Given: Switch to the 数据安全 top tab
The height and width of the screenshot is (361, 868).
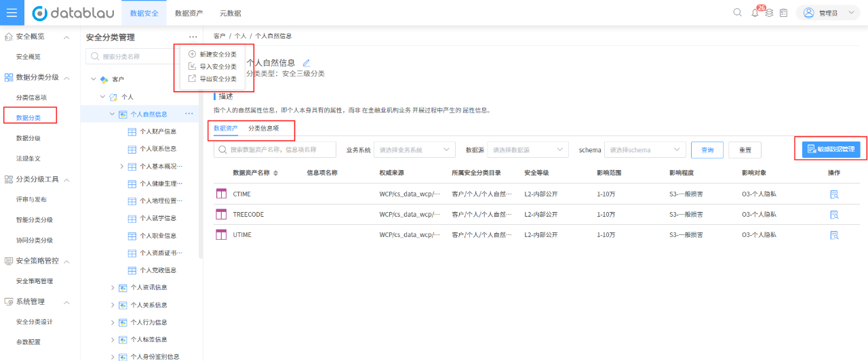Looking at the screenshot, I should pos(144,13).
